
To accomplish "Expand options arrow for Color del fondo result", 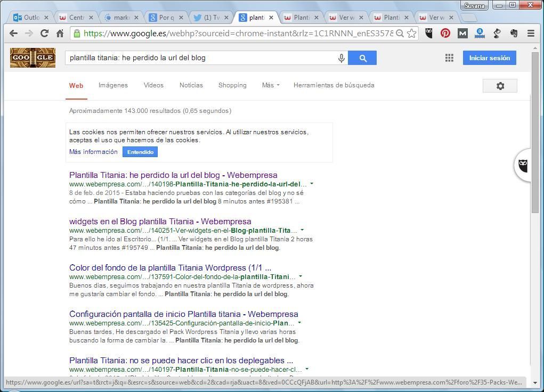I will click(301, 276).
